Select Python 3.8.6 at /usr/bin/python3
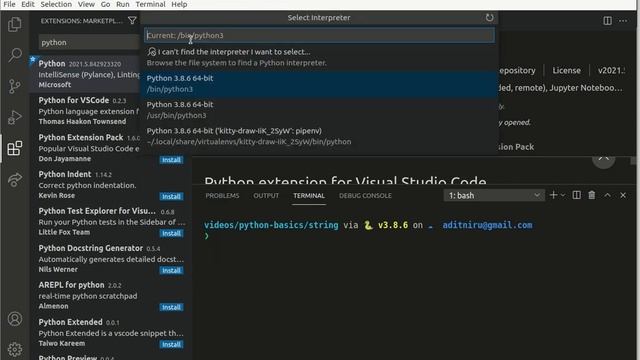This screenshot has height=360, width=640. (319, 110)
